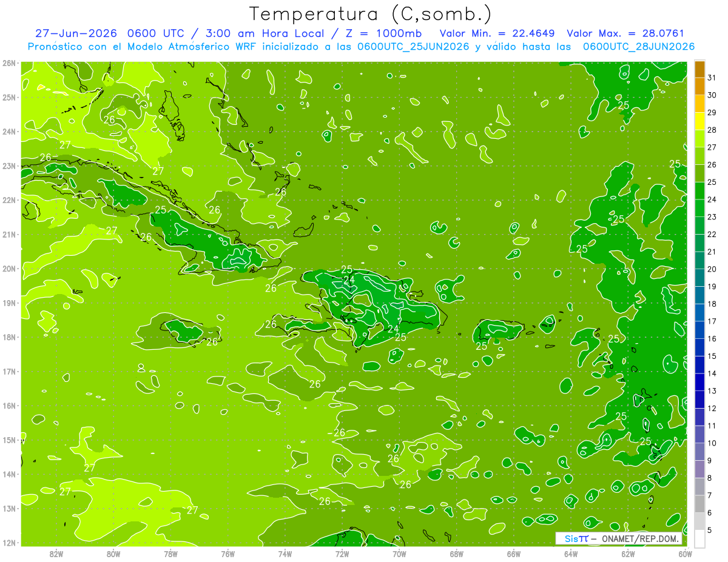This screenshot has height=562, width=728.
Task: Click the latitude axis label '16N'
Action: click(9, 406)
